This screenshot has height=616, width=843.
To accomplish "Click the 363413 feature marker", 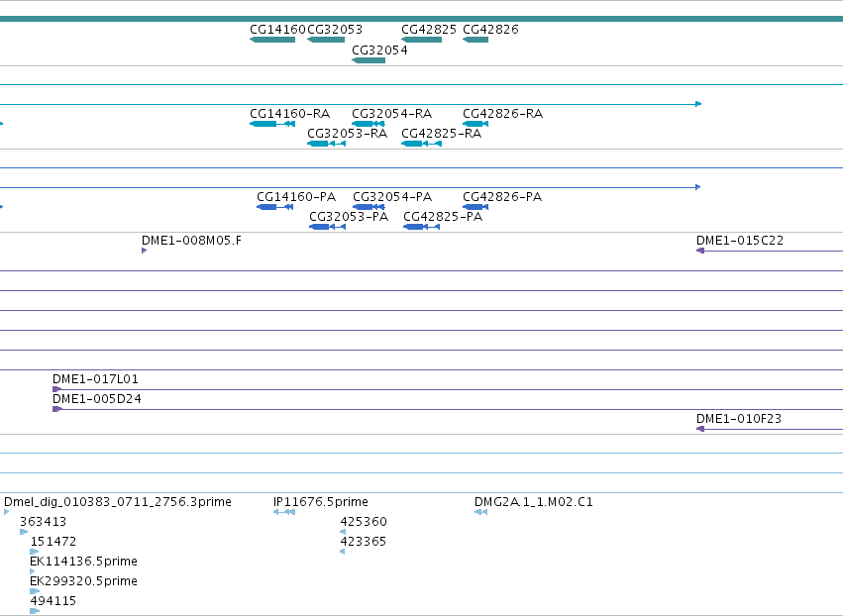I will coord(24,532).
